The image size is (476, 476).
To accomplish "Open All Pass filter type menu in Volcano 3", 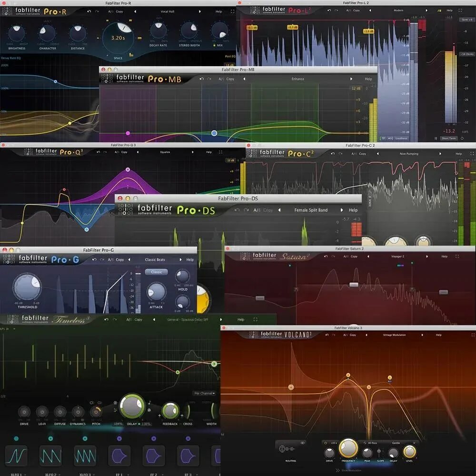I will pyautogui.click(x=373, y=443).
